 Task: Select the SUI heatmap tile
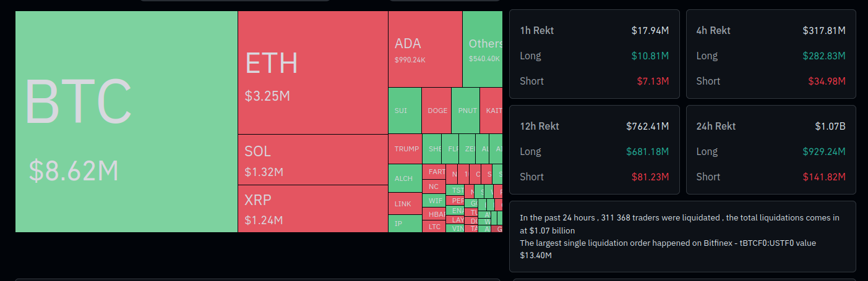(405, 111)
